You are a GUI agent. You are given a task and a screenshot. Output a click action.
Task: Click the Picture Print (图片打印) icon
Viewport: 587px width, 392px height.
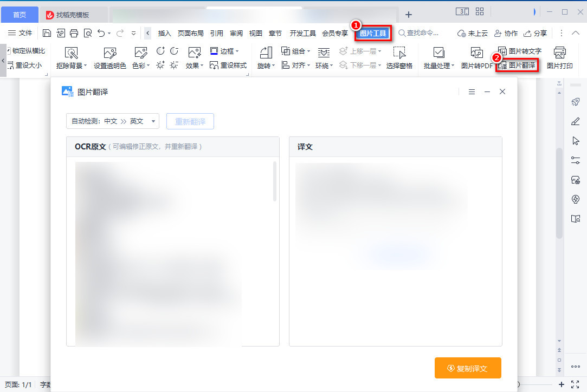pyautogui.click(x=560, y=58)
